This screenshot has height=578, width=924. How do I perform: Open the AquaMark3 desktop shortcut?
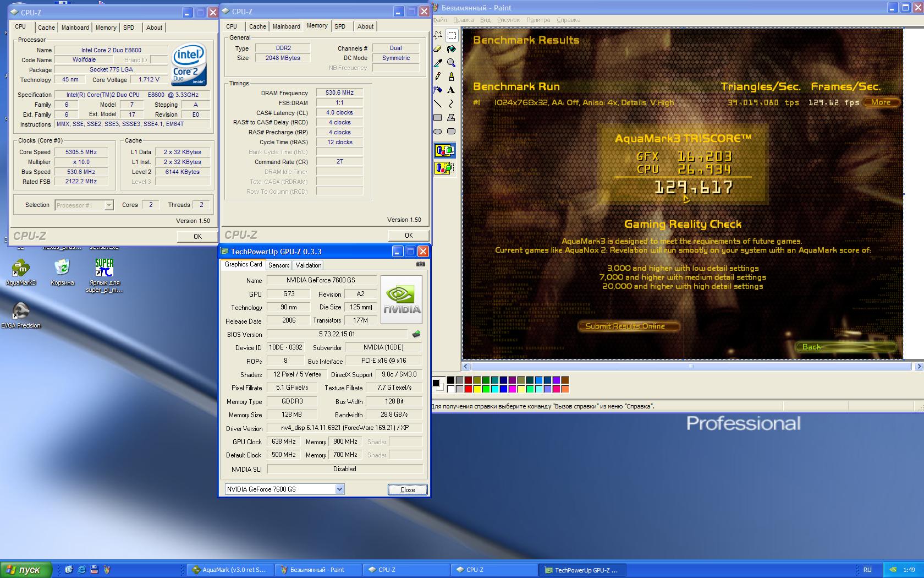20,273
